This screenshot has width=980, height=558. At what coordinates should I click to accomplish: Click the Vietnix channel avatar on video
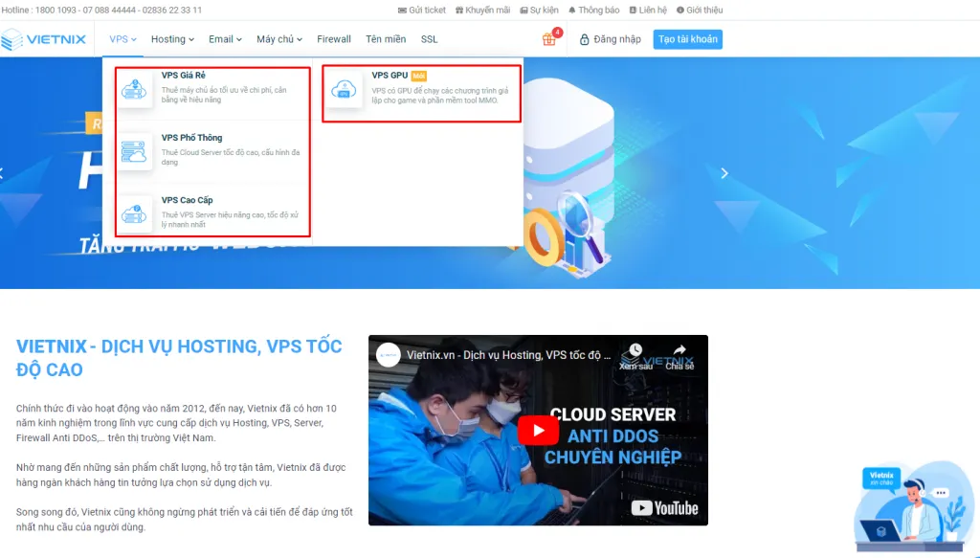[389, 355]
